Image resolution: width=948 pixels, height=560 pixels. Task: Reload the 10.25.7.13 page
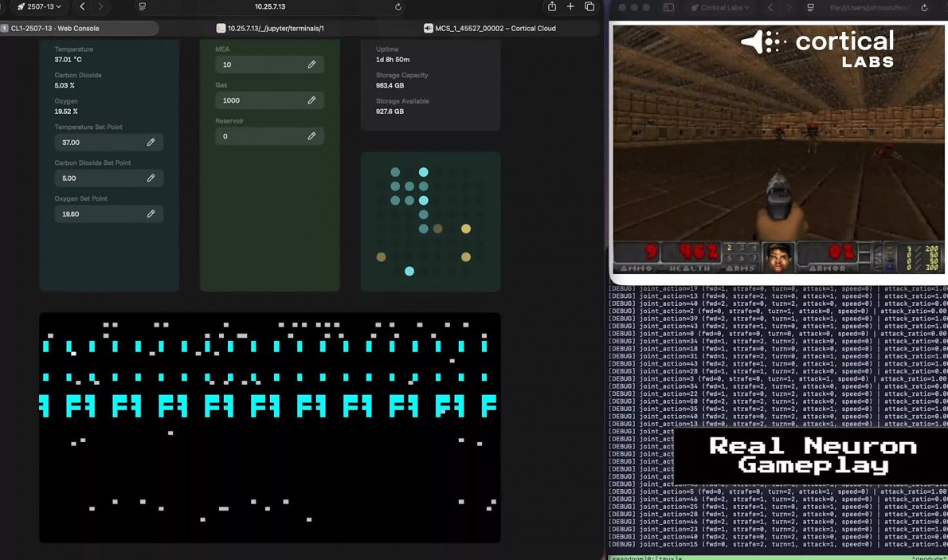[x=398, y=7]
